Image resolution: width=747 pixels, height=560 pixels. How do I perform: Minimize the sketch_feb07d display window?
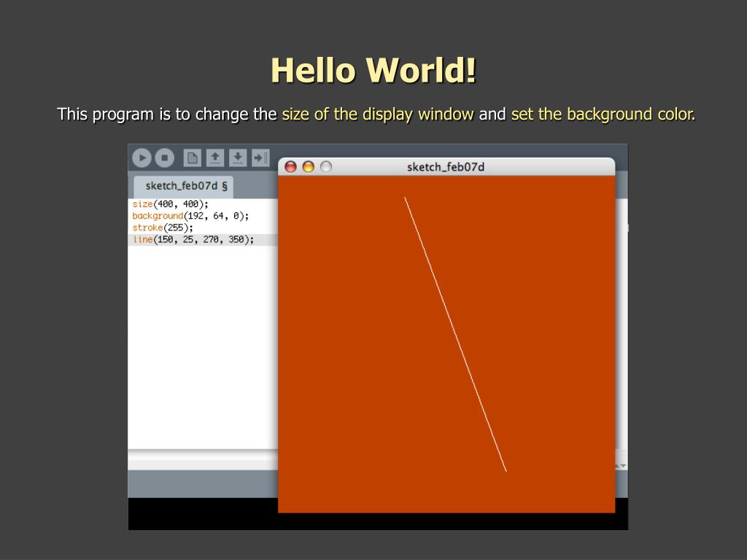click(309, 167)
